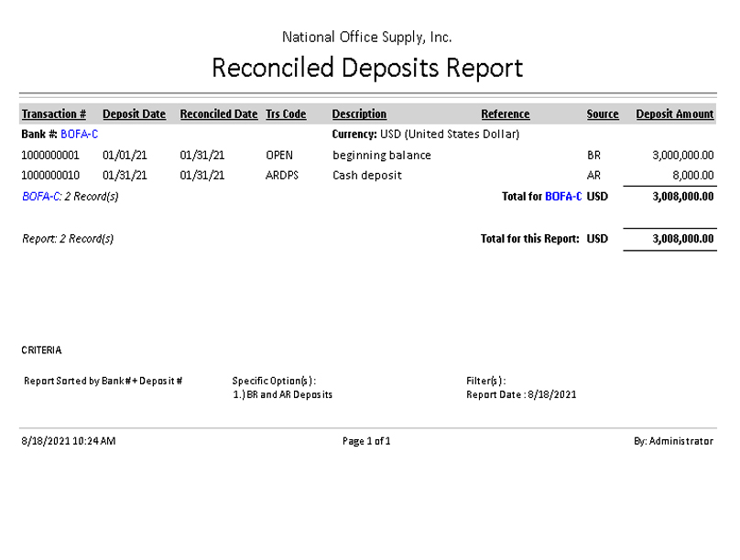Select the Reconciled Date column header
Image resolution: width=740 pixels, height=560 pixels.
click(x=219, y=114)
